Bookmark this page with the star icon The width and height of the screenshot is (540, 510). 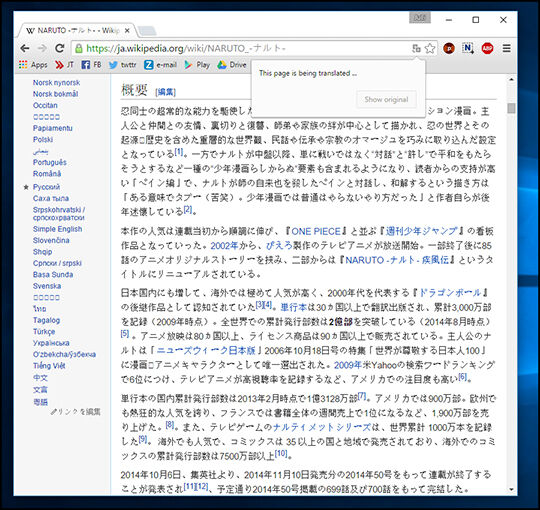(x=429, y=49)
